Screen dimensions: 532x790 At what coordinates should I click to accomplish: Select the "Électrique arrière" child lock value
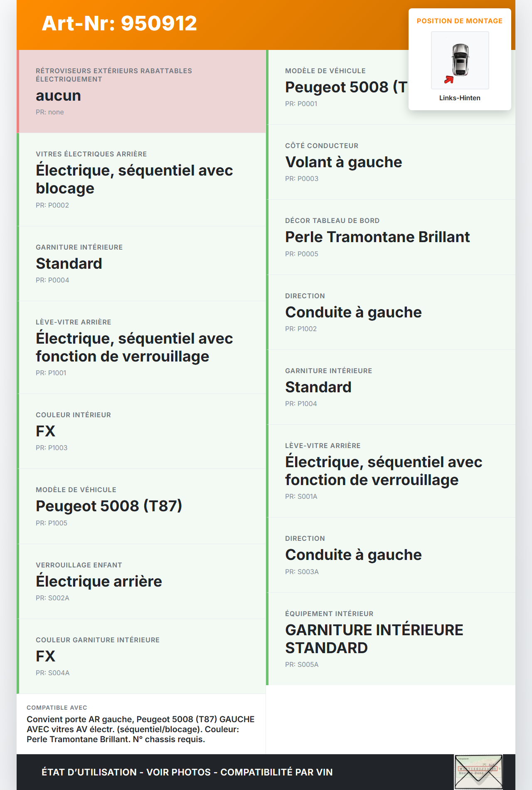click(99, 582)
